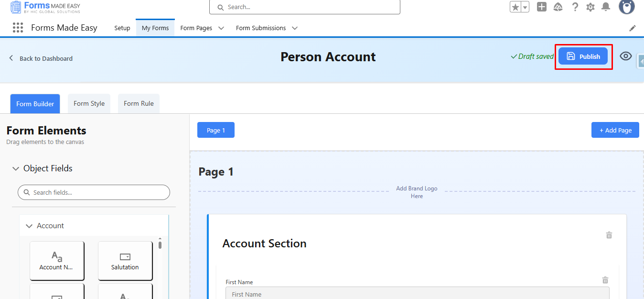Collapse the Account fields group

click(x=29, y=226)
